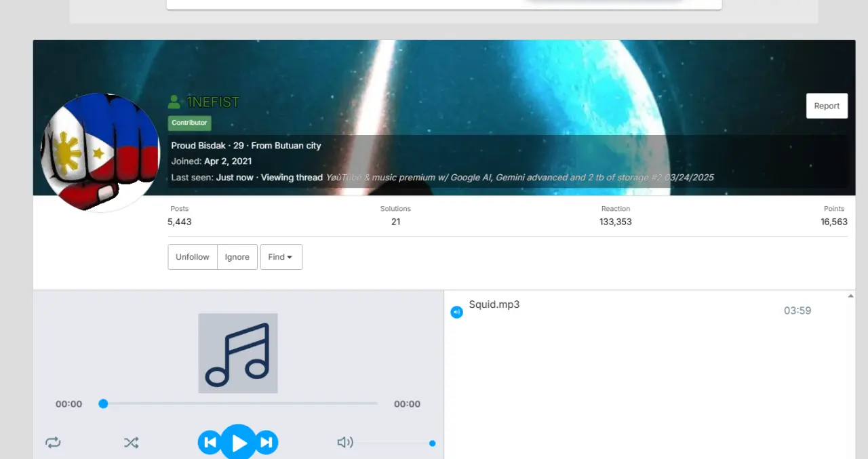Select Squid.mp3 in the playlist
Image resolution: width=868 pixels, height=459 pixels.
(x=494, y=304)
